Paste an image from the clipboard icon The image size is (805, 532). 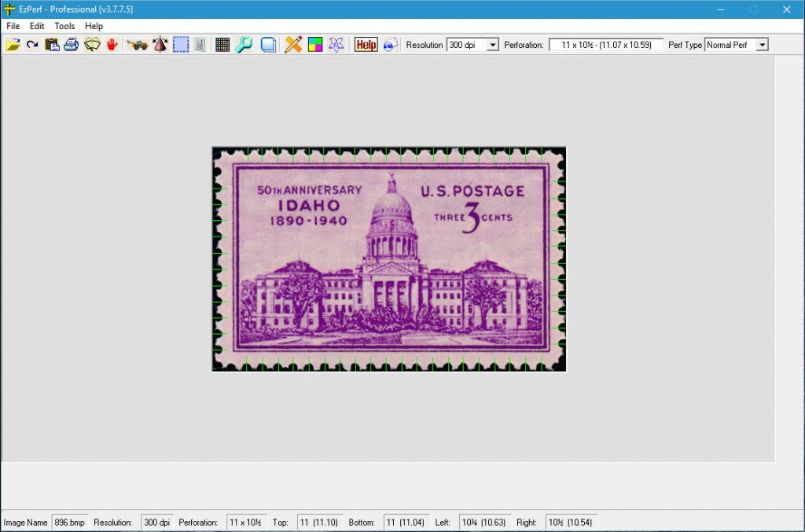pyautogui.click(x=50, y=45)
